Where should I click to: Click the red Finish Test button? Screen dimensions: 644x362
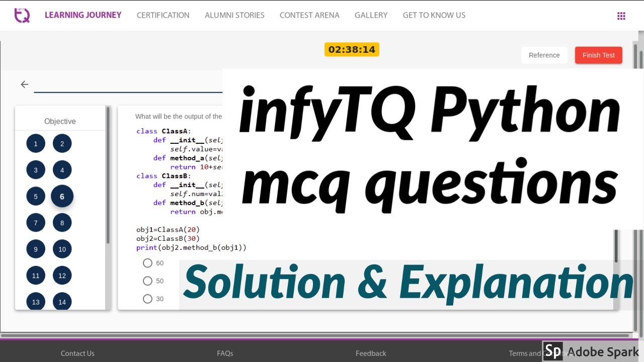click(x=599, y=55)
